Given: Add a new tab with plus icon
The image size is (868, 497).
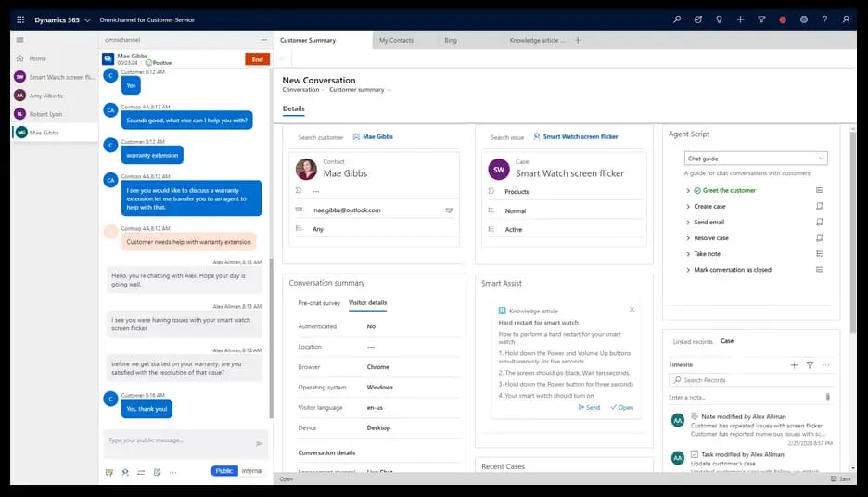Looking at the screenshot, I should point(578,40).
